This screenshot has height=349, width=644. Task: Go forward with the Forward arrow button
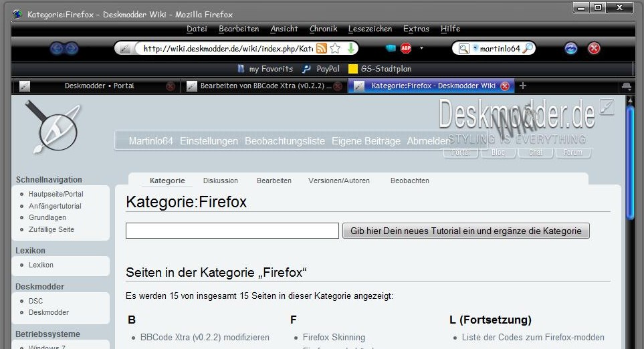[x=72, y=48]
